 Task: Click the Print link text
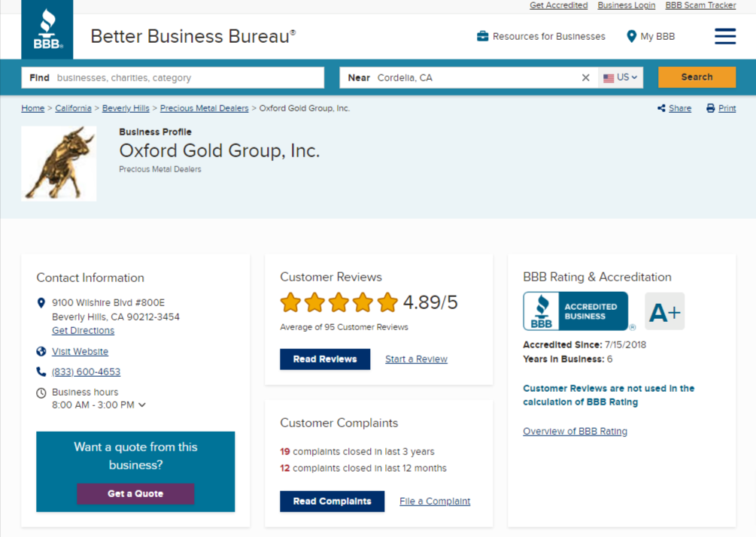tap(727, 108)
